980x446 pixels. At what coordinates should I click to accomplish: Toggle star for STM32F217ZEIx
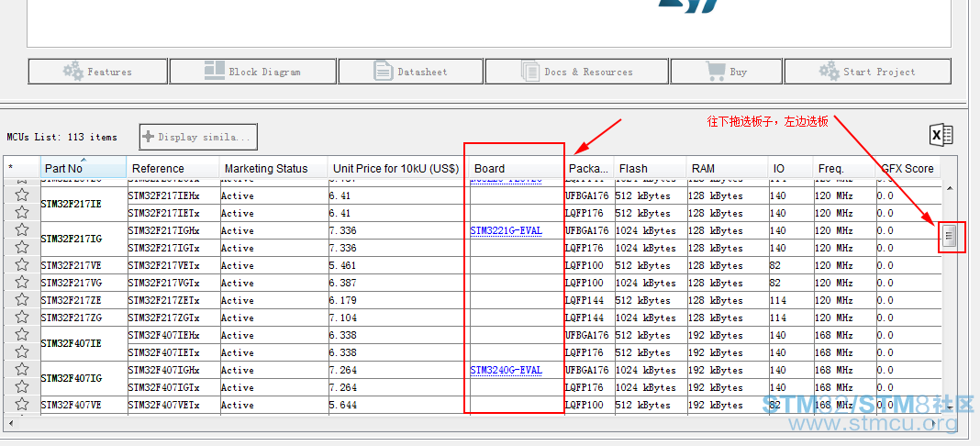tap(22, 300)
